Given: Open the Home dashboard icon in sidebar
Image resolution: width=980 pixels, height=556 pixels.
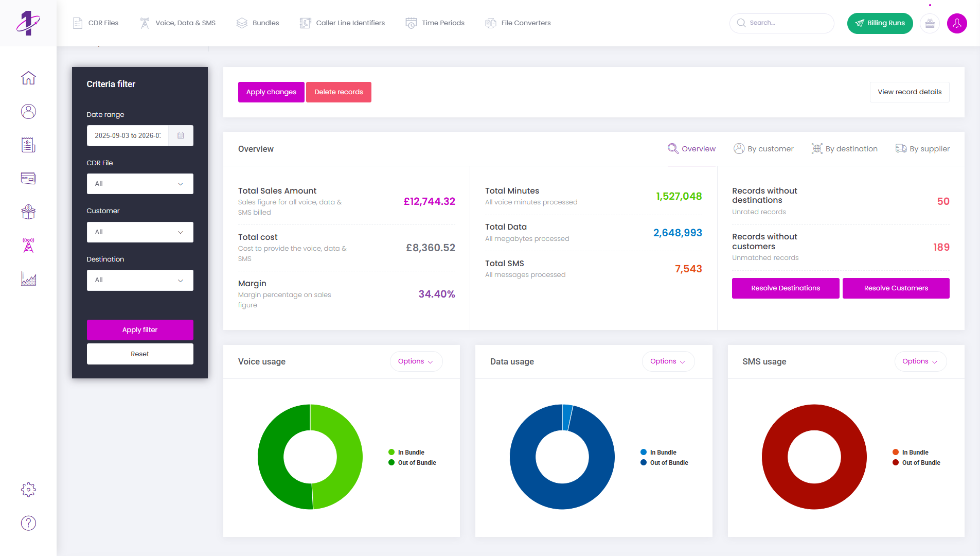Looking at the screenshot, I should [28, 78].
